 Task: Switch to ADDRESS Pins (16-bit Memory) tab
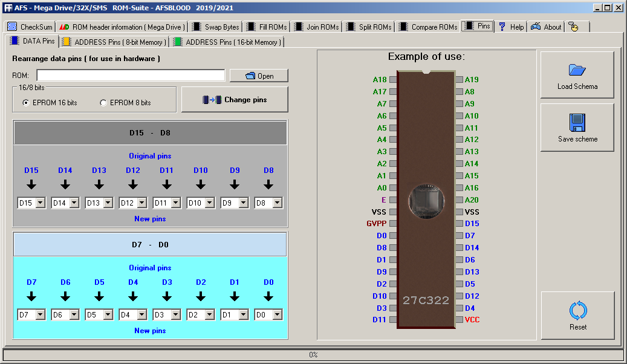tap(227, 42)
